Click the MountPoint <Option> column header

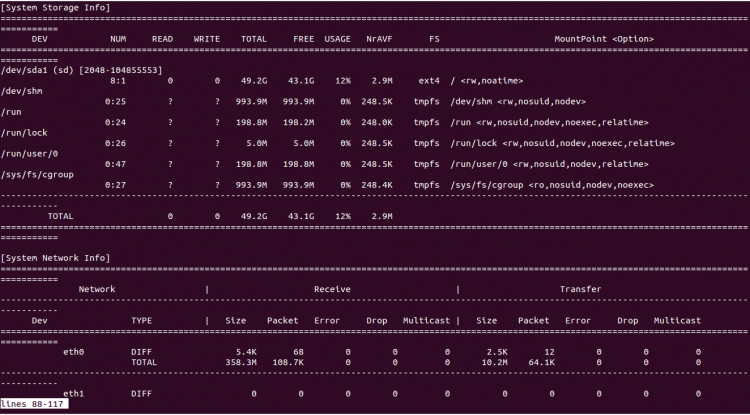[604, 38]
